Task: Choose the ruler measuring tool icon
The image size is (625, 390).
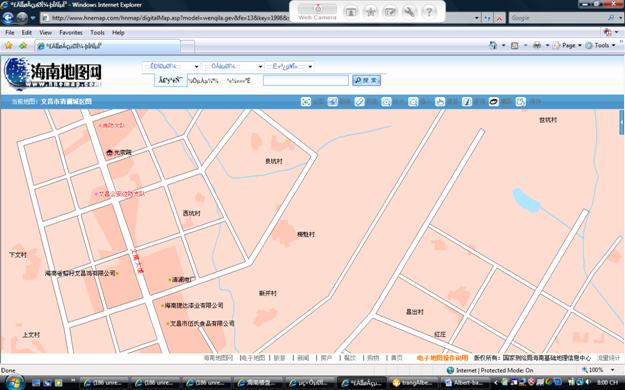Action: click(360, 102)
